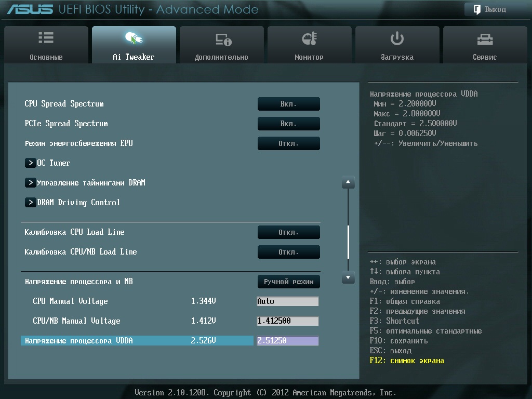Image resolution: width=532 pixels, height=399 pixels.
Task: Click the VDDA voltage 2.51250 field
Action: point(288,340)
